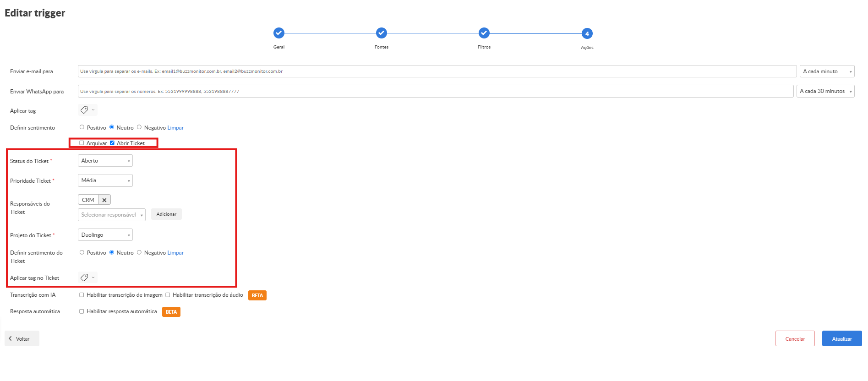868x381 pixels.
Task: Remove the CRM responsible with X
Action: 104,200
